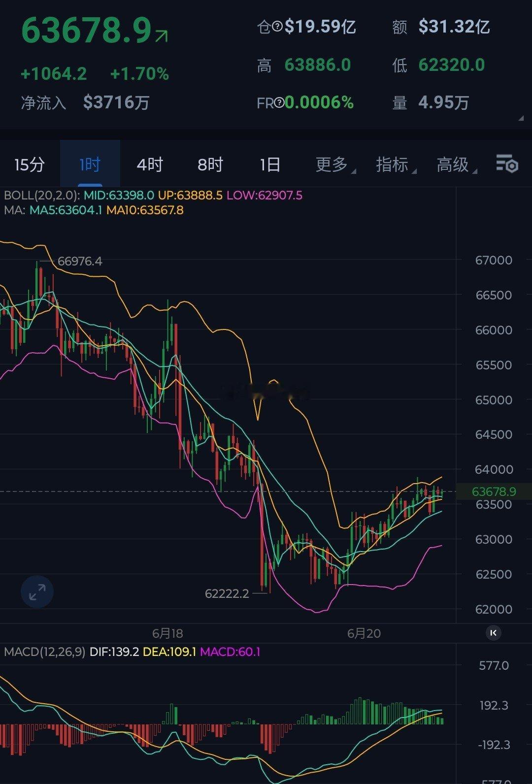This screenshot has height=784, width=532.
Task: Tap the 低 62320.0 value
Action: tap(452, 65)
